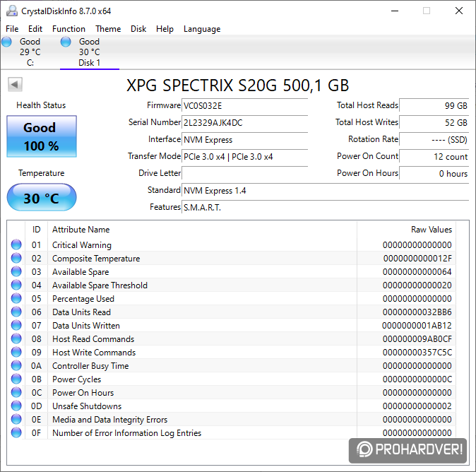476x472 pixels.
Task: Click the Unsafe Shutdowns attribute name
Action: point(87,406)
